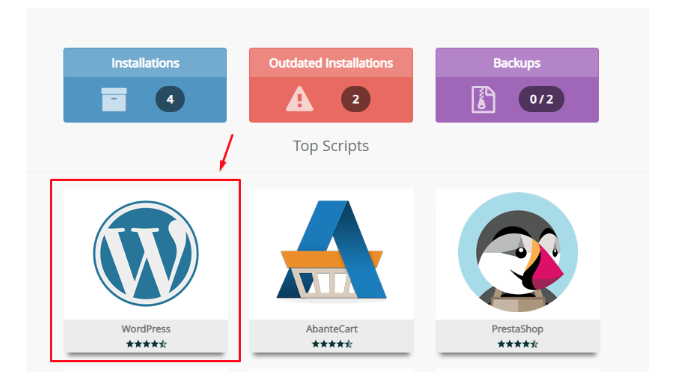Click the Installations count badge 4
The height and width of the screenshot is (382, 692).
pos(170,99)
